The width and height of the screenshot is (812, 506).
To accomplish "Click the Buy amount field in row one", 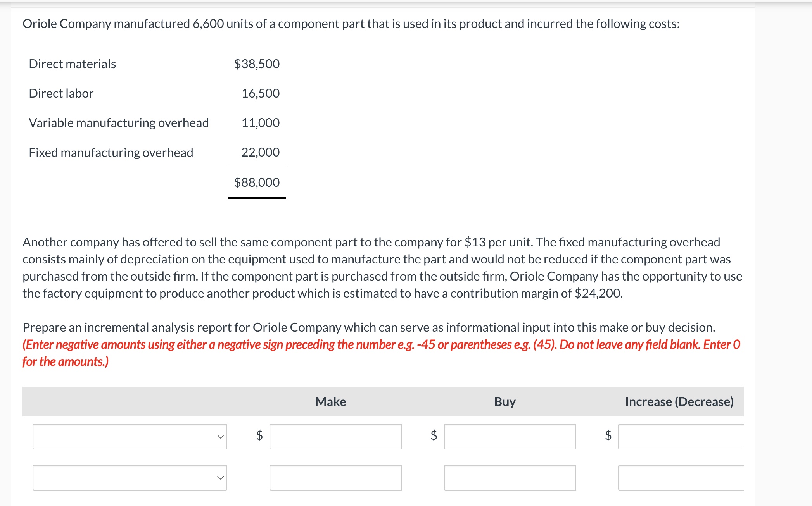I will tap(510, 437).
